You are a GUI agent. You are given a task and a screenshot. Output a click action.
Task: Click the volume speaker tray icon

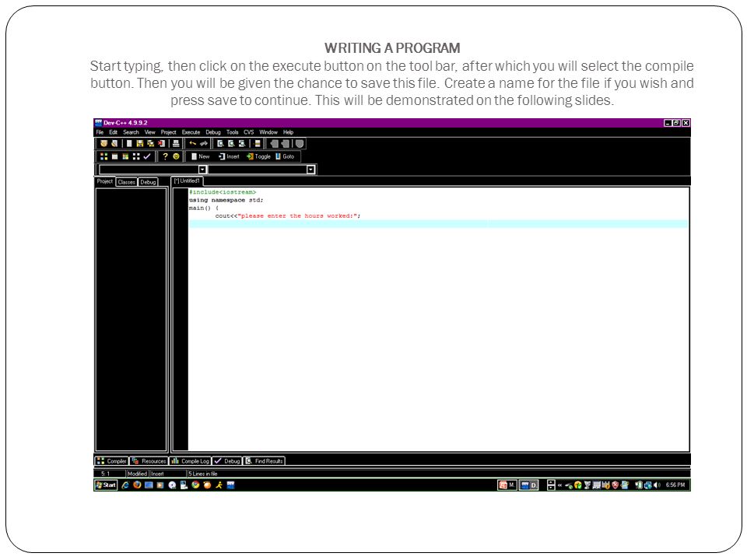click(x=657, y=485)
